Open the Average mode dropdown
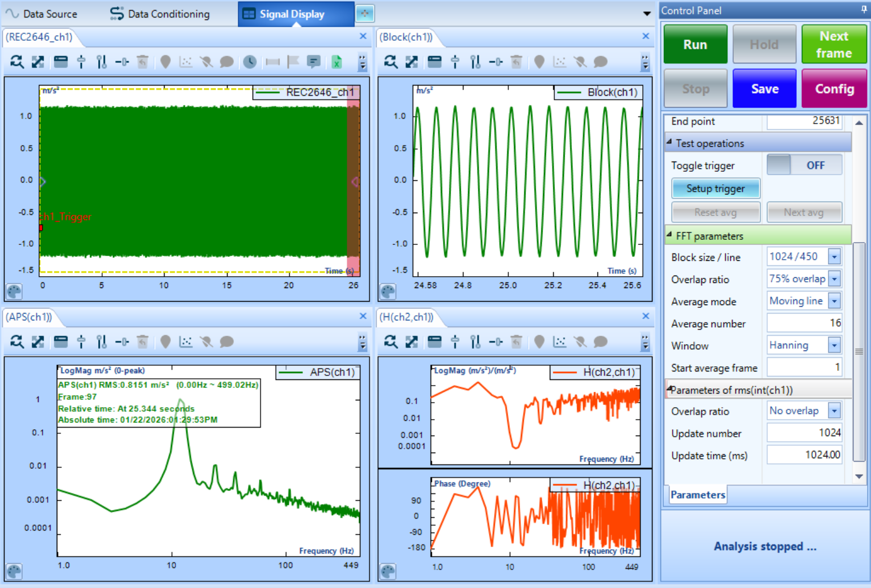Screen dimensions: 871x588 click(834, 301)
